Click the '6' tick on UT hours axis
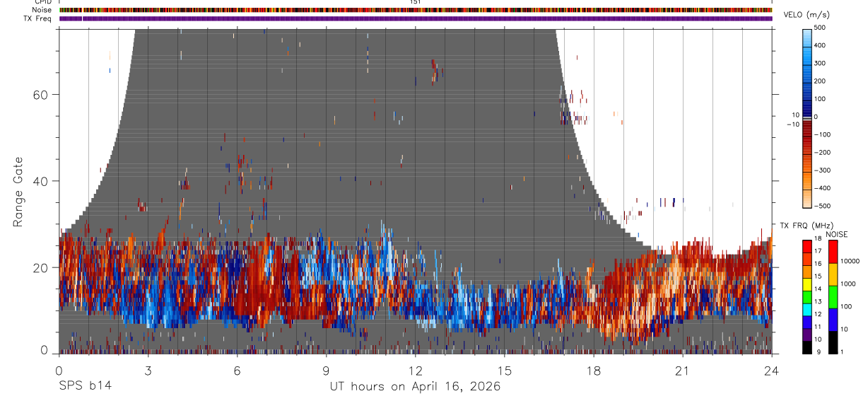The height and width of the screenshot is (401, 868). 237,369
